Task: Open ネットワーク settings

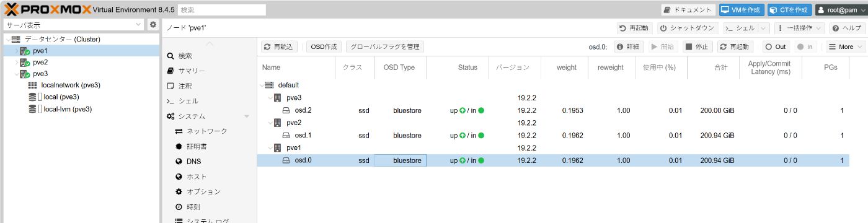Action: tap(207, 131)
